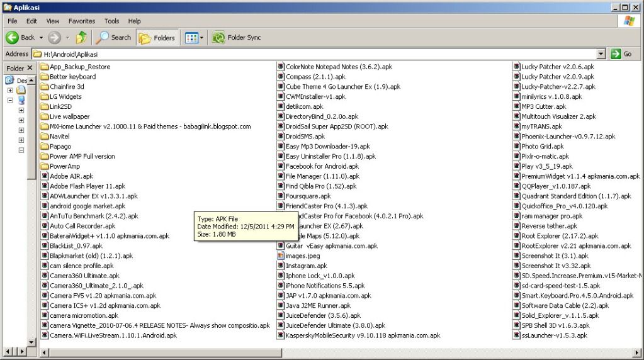Expand the address bar dropdown

pos(601,53)
